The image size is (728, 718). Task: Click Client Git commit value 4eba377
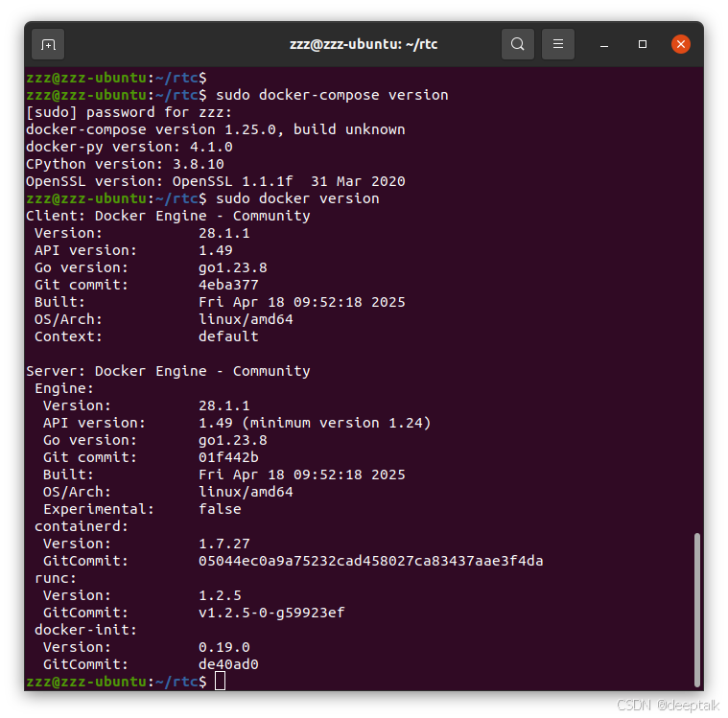(x=228, y=285)
